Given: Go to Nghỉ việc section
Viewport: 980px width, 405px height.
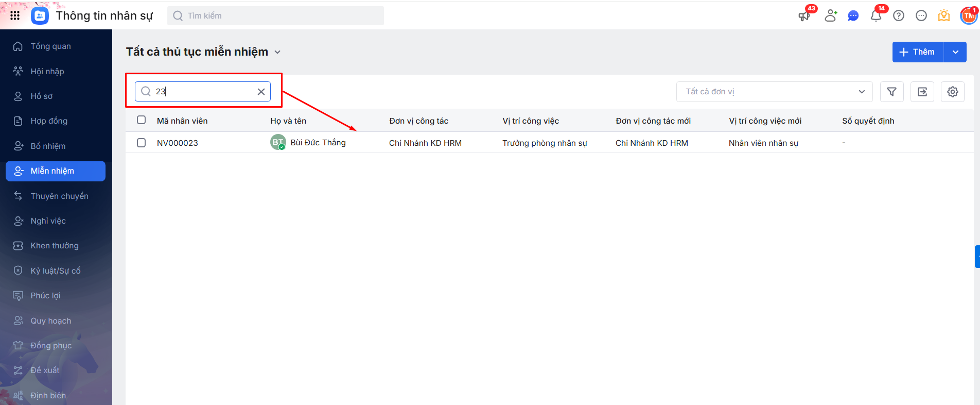Looking at the screenshot, I should pos(56,221).
